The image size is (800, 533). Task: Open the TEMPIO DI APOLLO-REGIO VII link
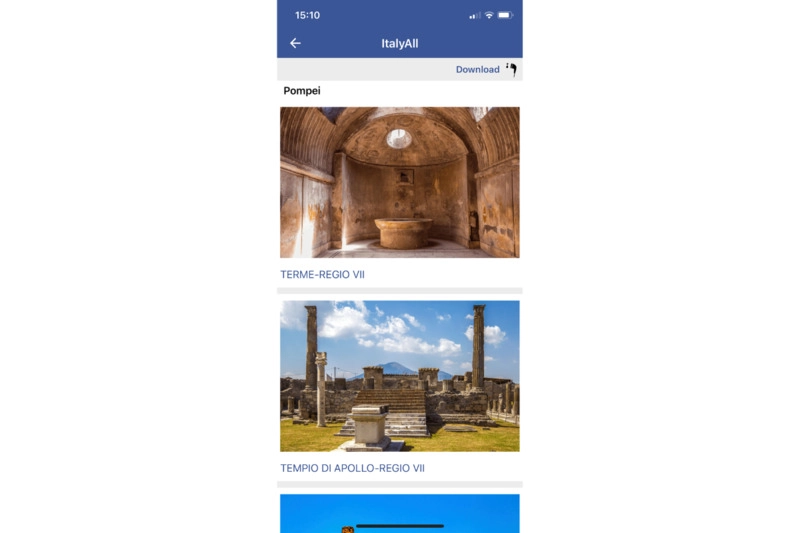click(352, 468)
